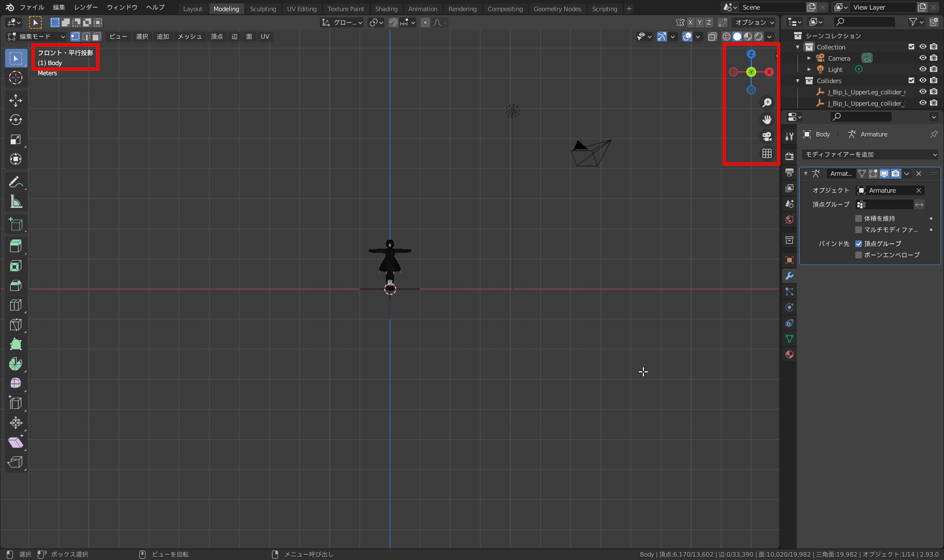Image resolution: width=944 pixels, height=560 pixels.
Task: Uncheck Colliders collection exclude checkbox
Action: (911, 81)
